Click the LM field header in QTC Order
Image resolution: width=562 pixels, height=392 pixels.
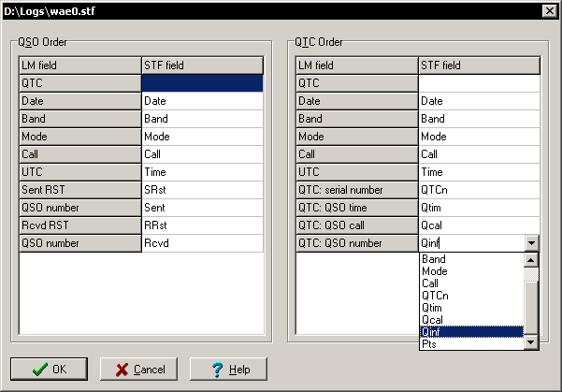tap(356, 65)
